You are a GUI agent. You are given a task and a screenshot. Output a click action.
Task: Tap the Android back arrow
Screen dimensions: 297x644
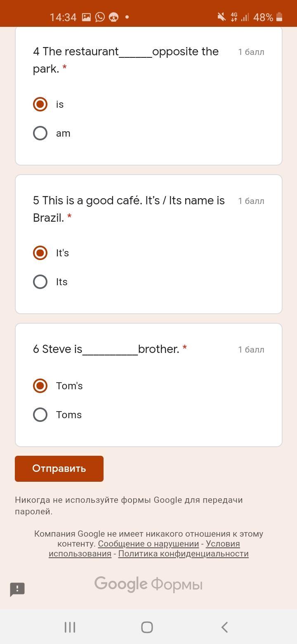point(224,627)
